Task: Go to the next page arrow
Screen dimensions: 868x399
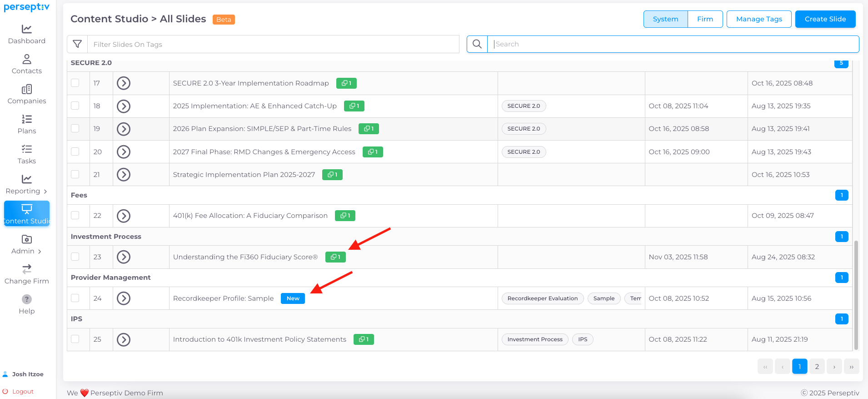Action: click(834, 367)
